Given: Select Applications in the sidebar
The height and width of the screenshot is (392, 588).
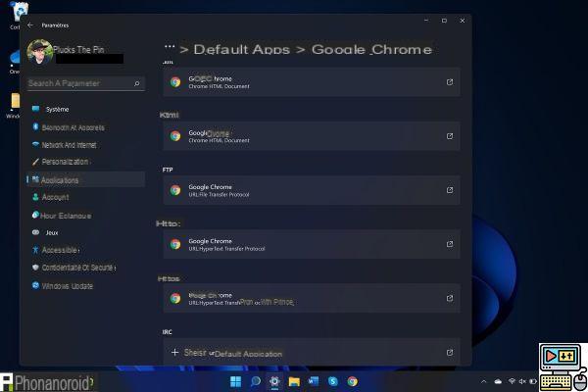Looking at the screenshot, I should tap(86, 179).
